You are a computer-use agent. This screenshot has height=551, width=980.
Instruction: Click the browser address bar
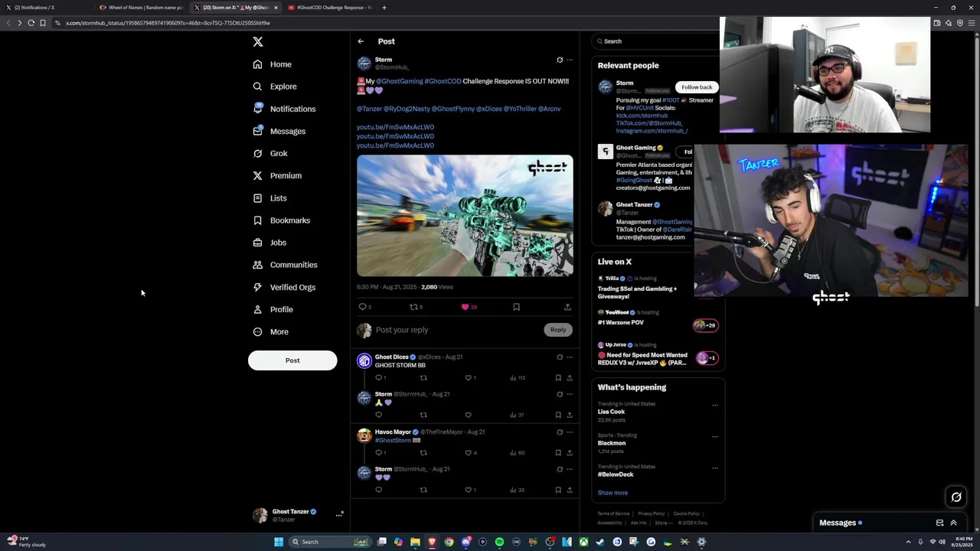490,23
